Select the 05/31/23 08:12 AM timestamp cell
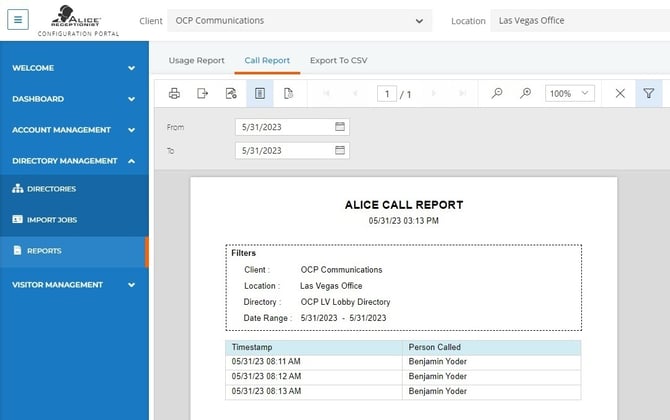670x420 pixels. (x=314, y=377)
